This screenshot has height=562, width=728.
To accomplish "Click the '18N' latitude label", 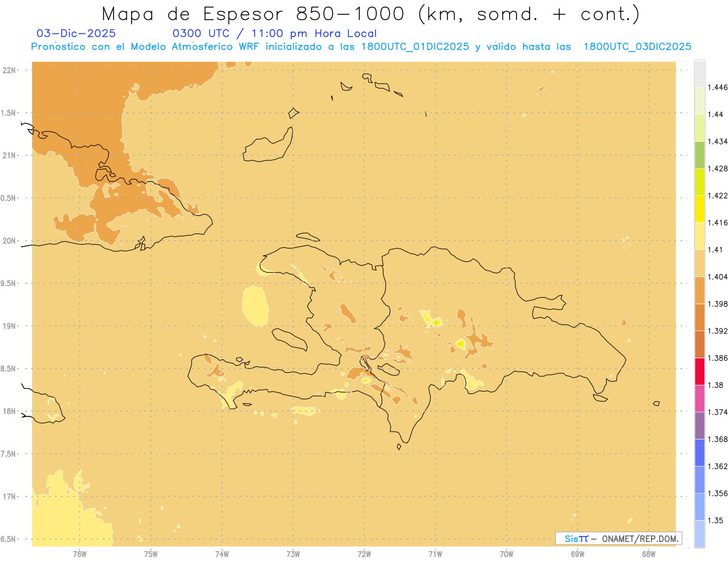I will pyautogui.click(x=9, y=411).
